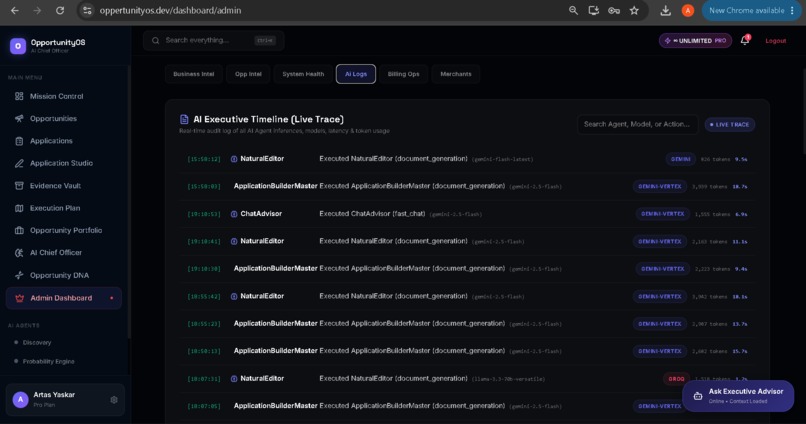Click Admin Dashboard crown icon
The height and width of the screenshot is (424, 806).
[x=20, y=298]
